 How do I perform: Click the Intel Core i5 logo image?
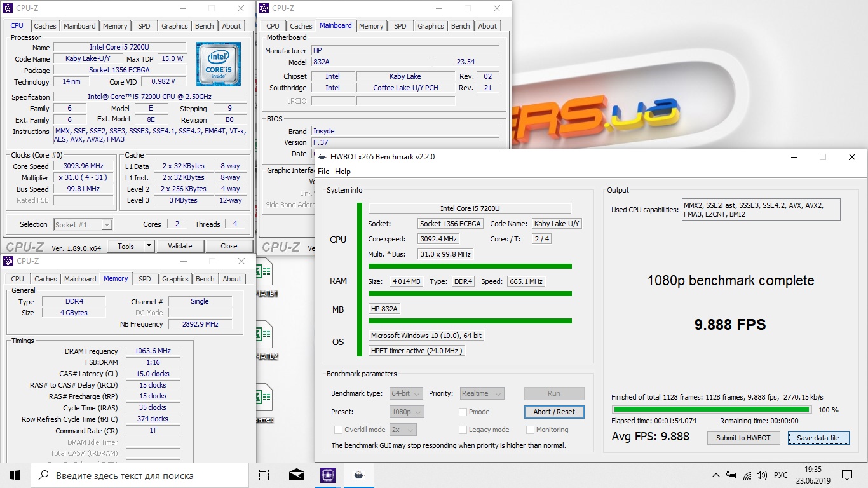(219, 64)
